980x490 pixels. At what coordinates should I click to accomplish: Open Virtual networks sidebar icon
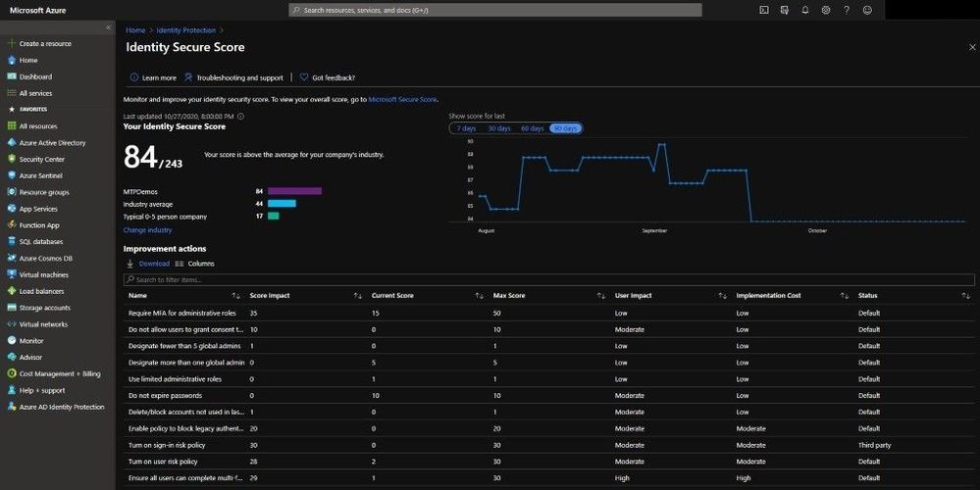point(11,324)
